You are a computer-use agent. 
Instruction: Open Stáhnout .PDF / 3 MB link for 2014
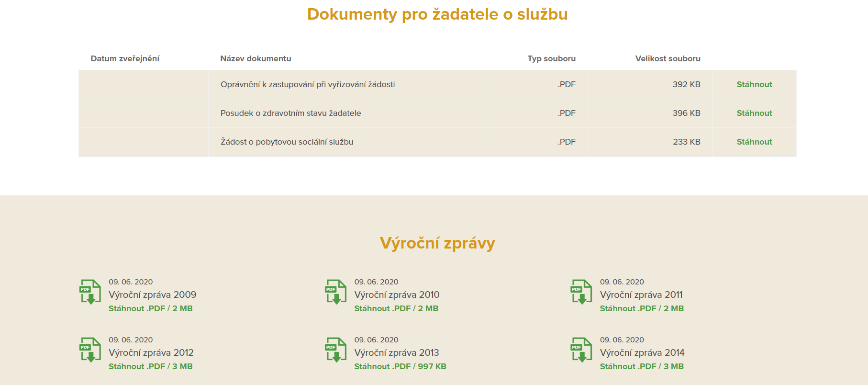tap(642, 366)
